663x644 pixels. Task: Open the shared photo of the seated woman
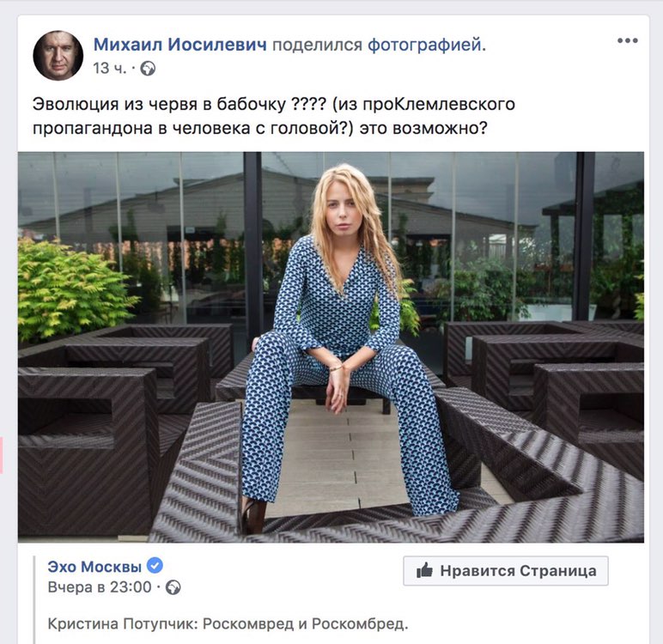pyautogui.click(x=331, y=347)
